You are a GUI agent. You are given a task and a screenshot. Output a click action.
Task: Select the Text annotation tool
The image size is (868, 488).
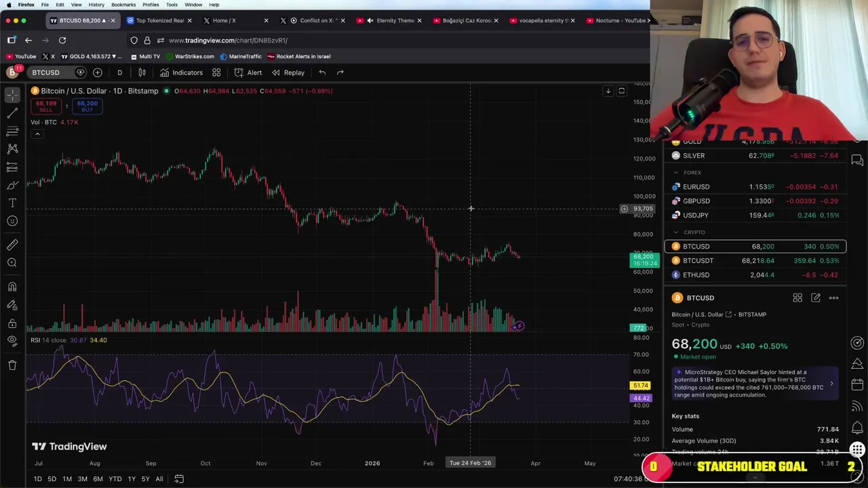(12, 203)
